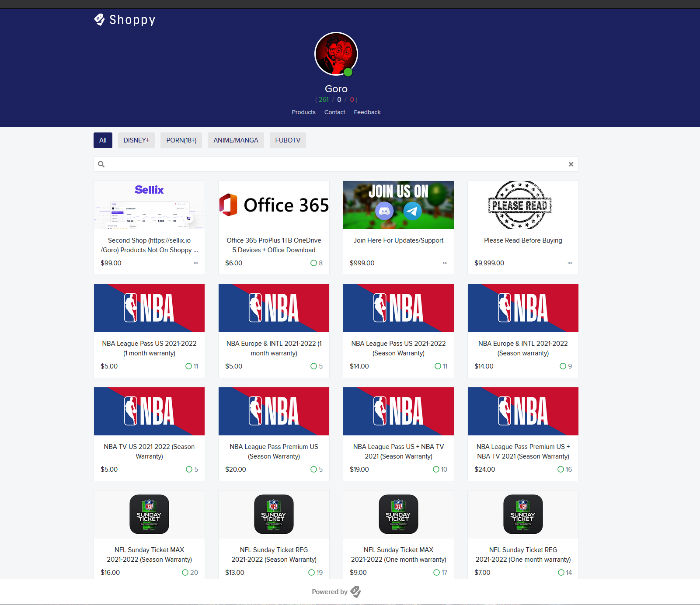700x605 pixels.
Task: Open Second Shop Sellix thumbnail
Action: point(149,205)
